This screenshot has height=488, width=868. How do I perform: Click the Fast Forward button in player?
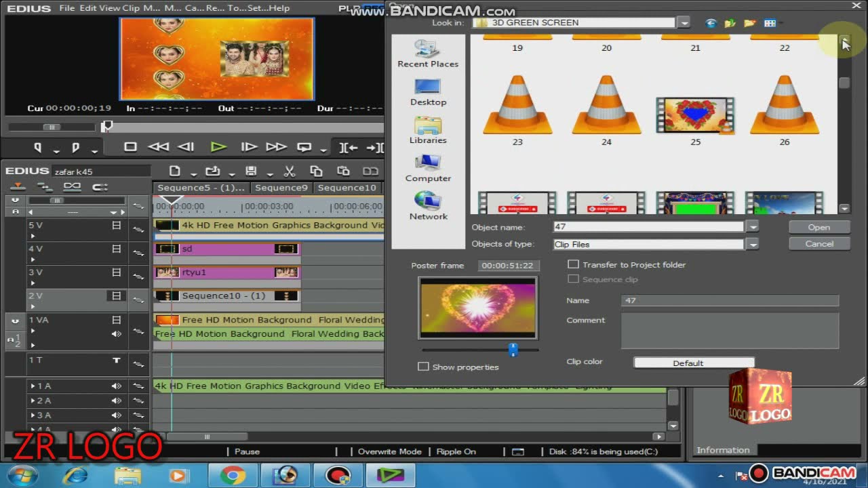[276, 146]
